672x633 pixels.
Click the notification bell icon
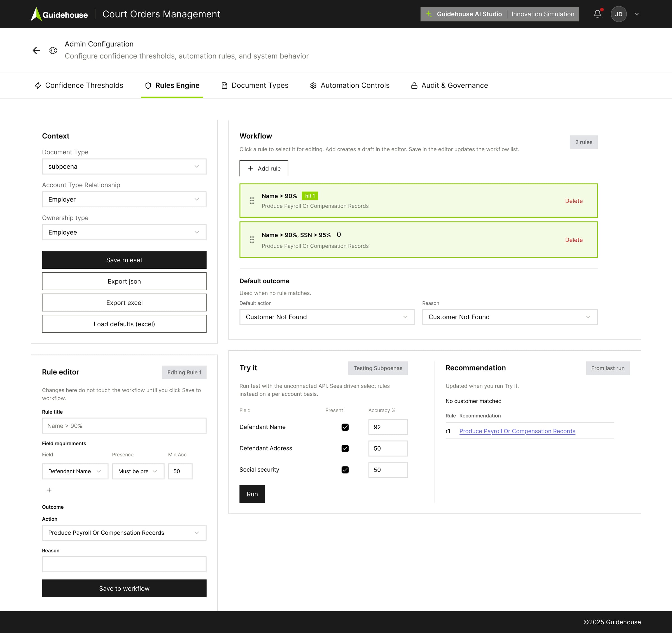[x=597, y=14]
